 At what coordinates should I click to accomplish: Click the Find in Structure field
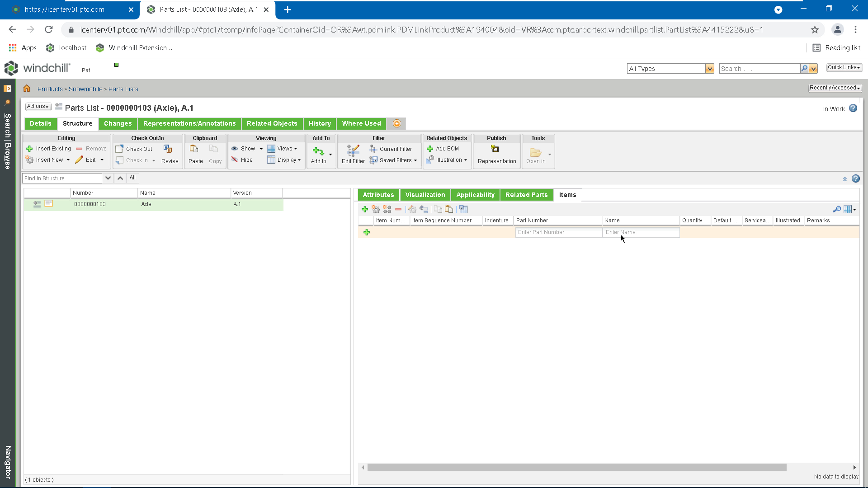coord(62,178)
